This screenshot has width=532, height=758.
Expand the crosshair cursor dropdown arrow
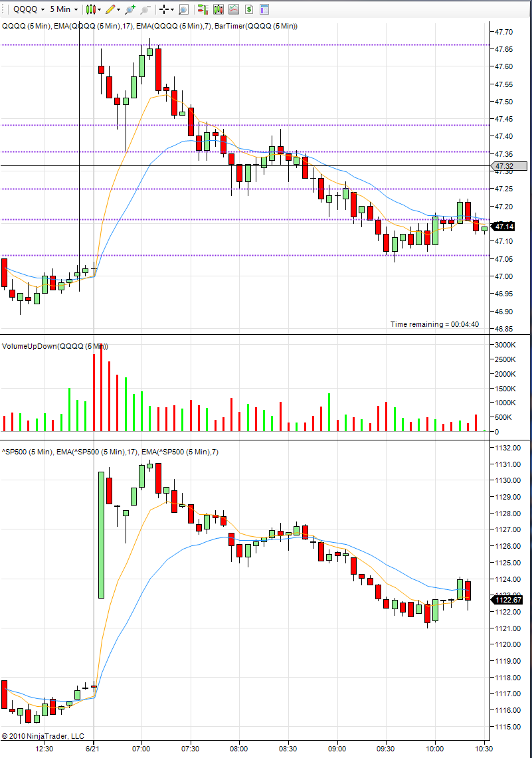point(172,9)
